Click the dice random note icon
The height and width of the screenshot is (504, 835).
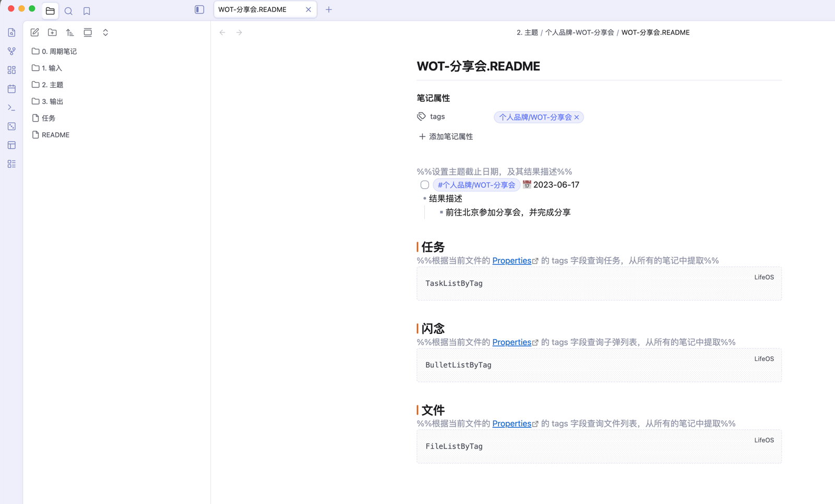(11, 126)
